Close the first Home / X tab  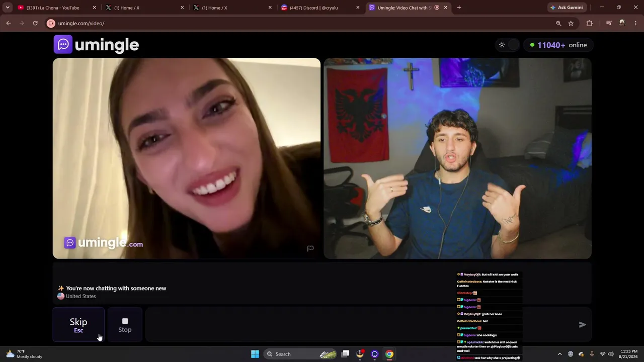(182, 8)
